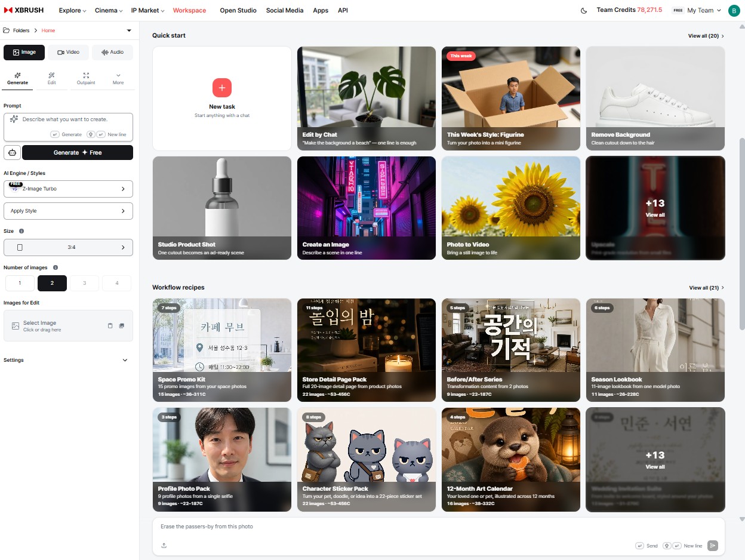
Task: Set number of images to 3
Action: 84,283
